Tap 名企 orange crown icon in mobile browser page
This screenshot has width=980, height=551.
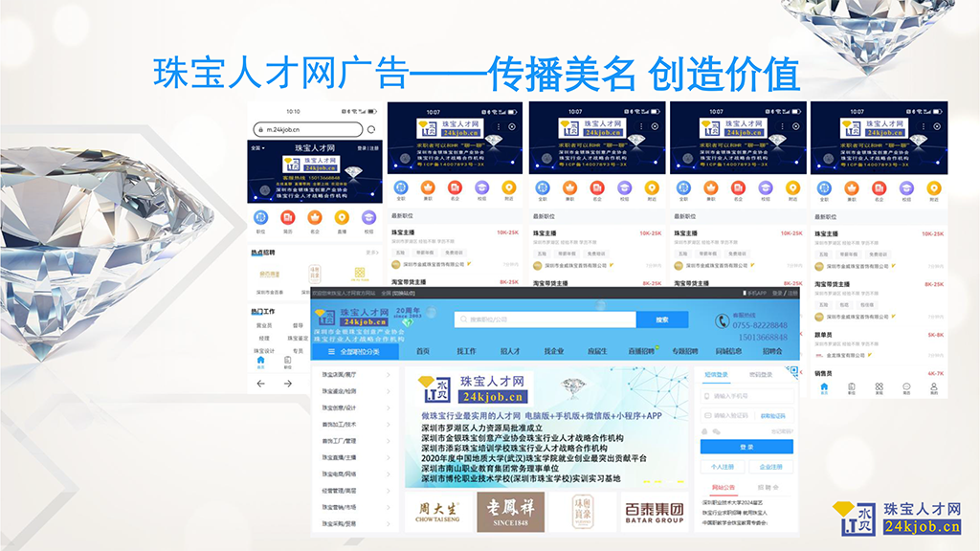pyautogui.click(x=314, y=217)
